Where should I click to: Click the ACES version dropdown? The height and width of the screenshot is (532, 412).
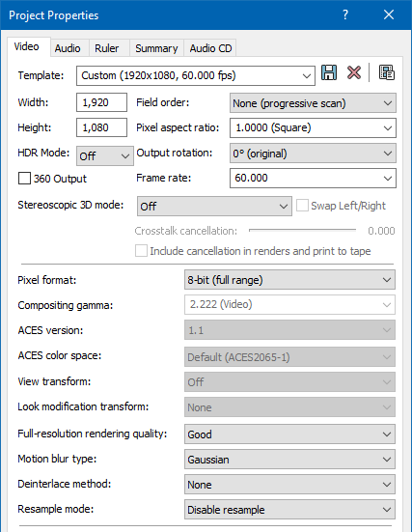tap(289, 330)
